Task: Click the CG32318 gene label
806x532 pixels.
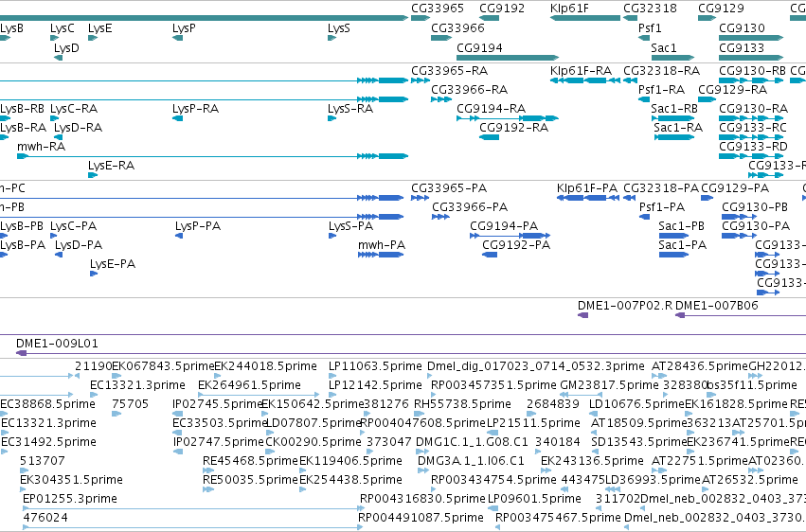Action: point(650,9)
